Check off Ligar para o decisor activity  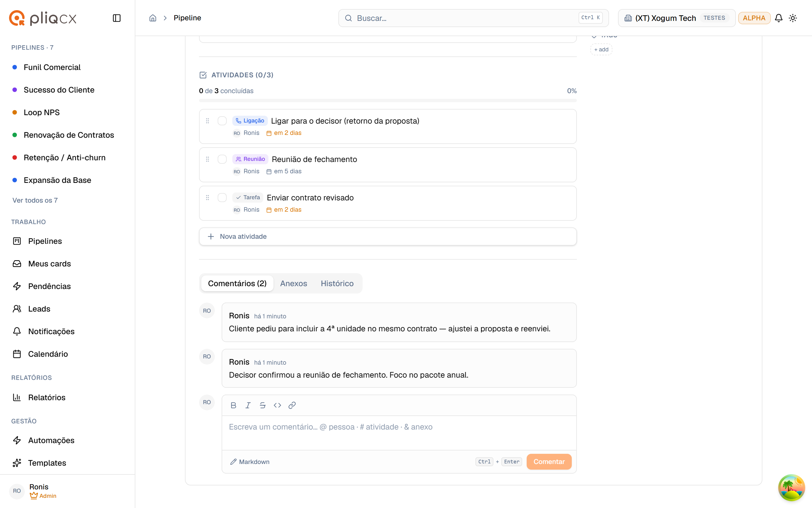(222, 121)
